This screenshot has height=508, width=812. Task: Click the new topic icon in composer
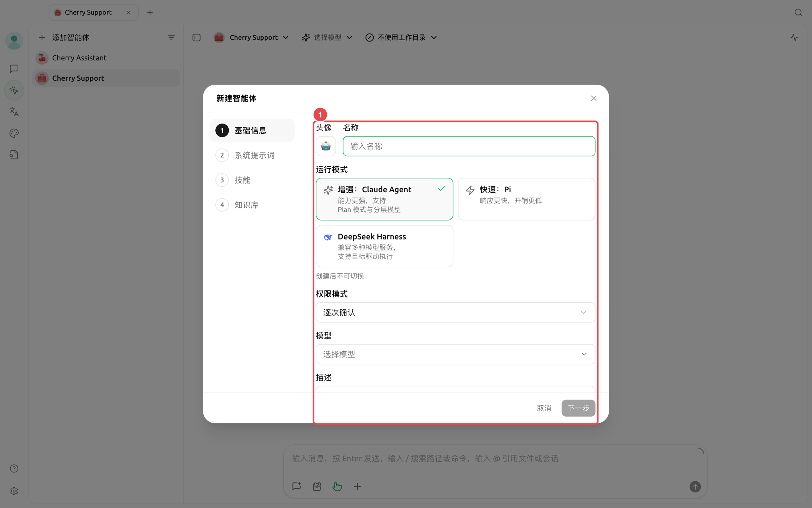tap(297, 486)
